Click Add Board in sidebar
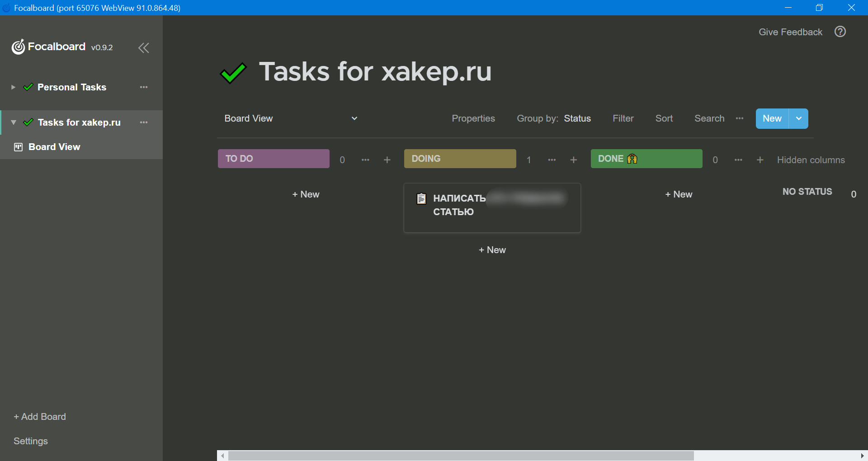 pyautogui.click(x=40, y=417)
